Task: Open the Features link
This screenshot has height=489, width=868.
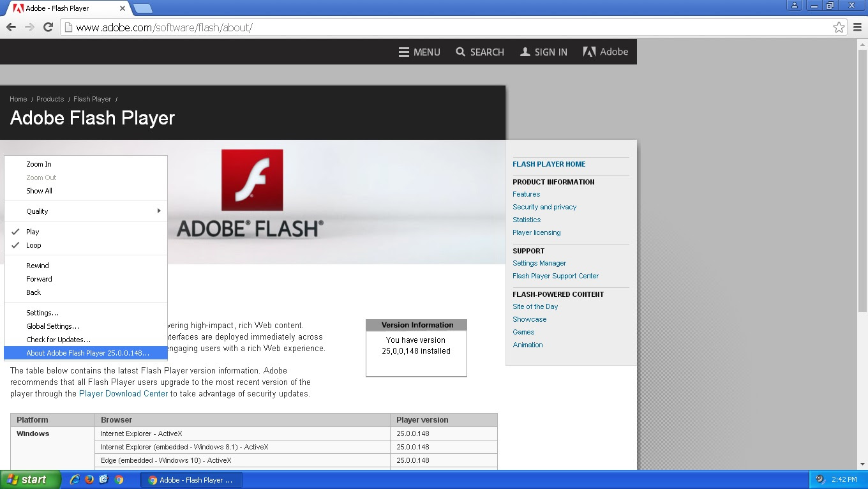Action: pos(526,194)
